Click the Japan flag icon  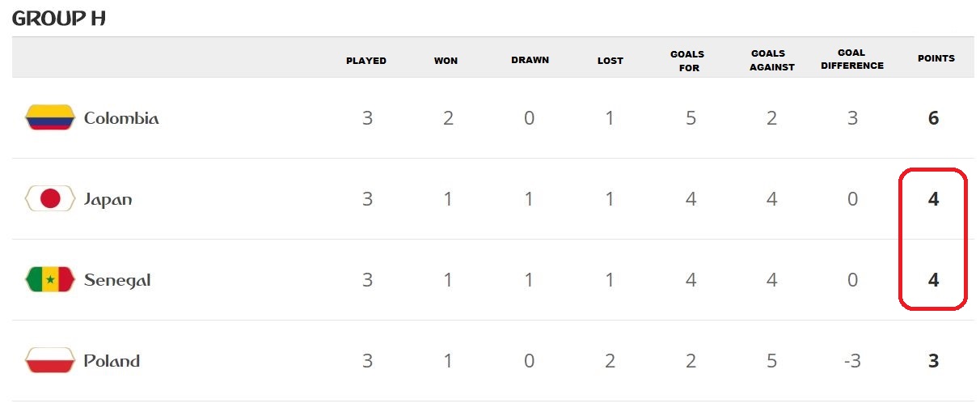(x=50, y=199)
